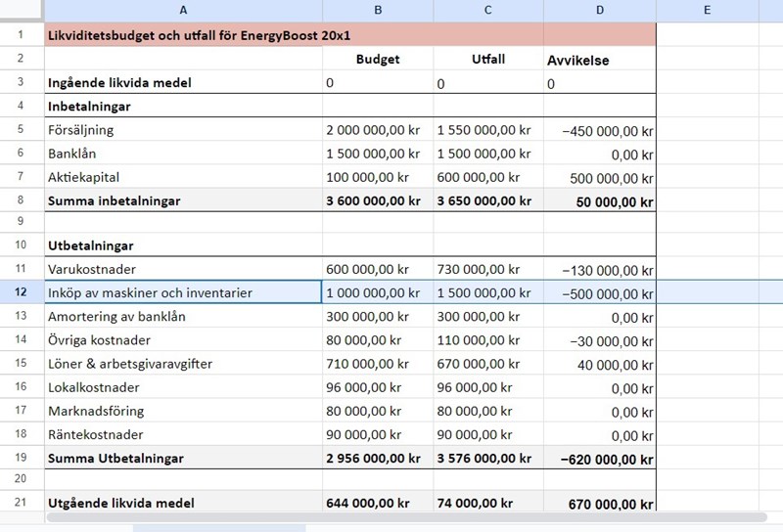Click the Budget heading cell

(377, 59)
